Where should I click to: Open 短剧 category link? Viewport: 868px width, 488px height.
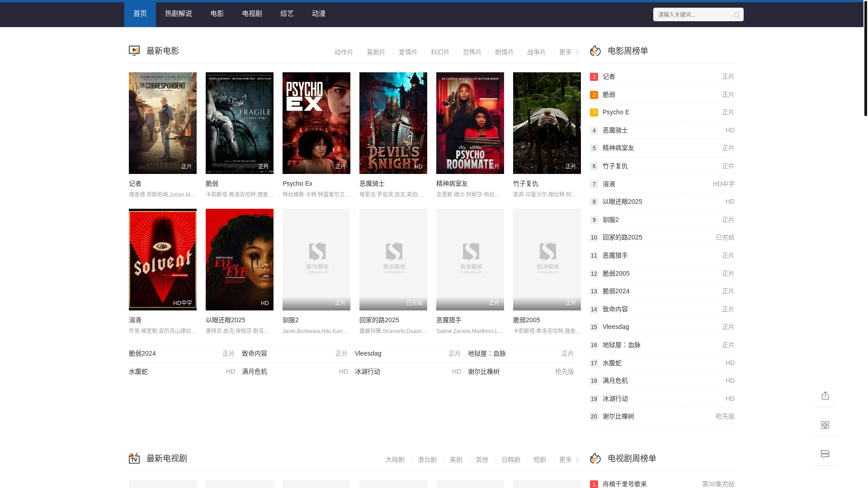click(539, 460)
